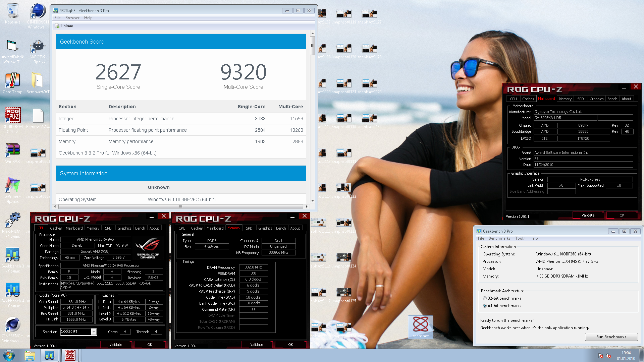644x362 pixels.
Task: Click Geekbench results horizontal scrollbar thumb
Action: [180, 206]
